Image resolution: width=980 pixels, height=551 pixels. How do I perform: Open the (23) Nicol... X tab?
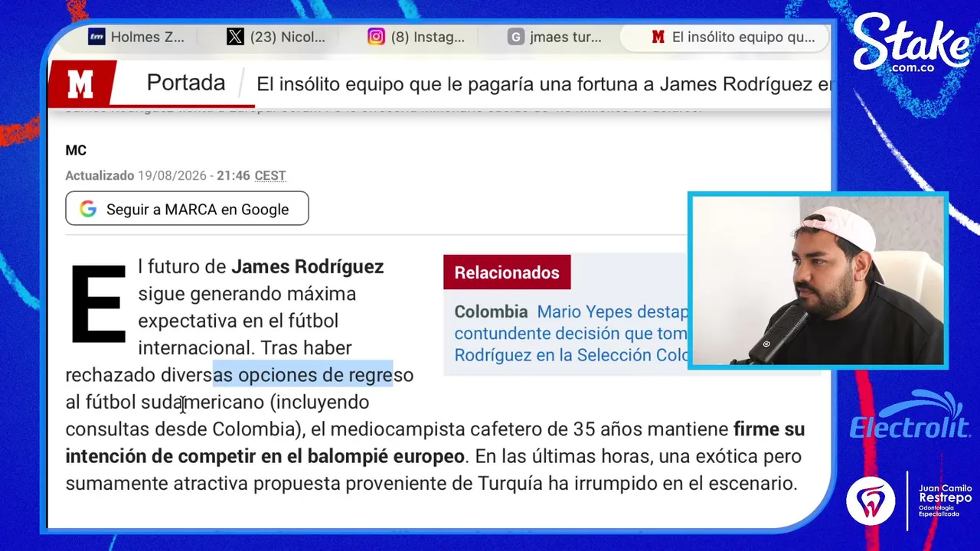[x=276, y=37]
